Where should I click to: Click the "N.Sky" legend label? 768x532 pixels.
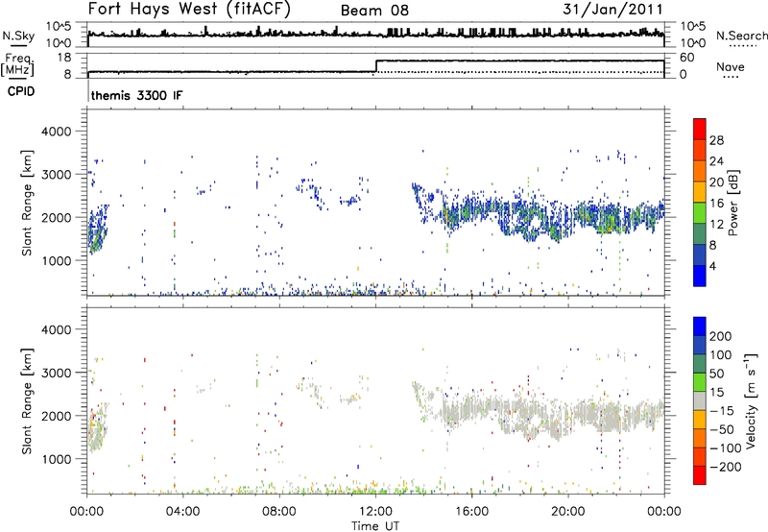coord(18,36)
